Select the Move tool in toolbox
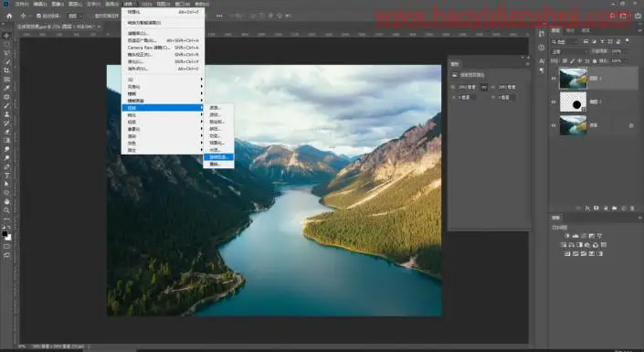644x352 pixels. 6,36
